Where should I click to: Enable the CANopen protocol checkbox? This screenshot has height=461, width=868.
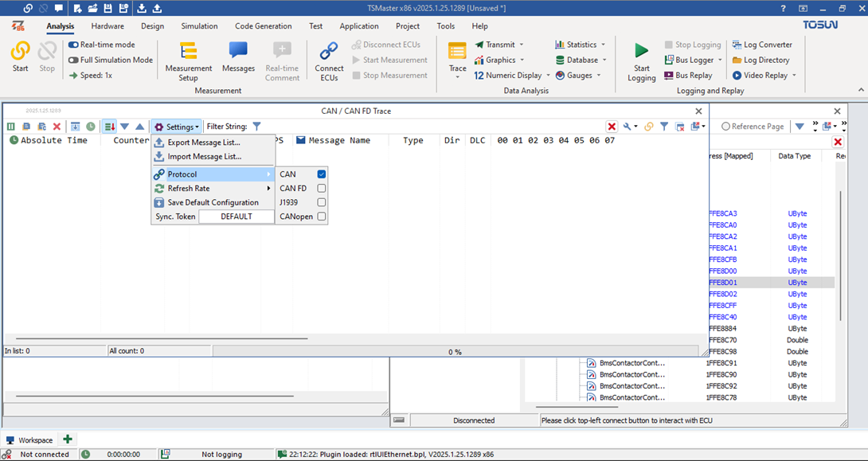(x=321, y=217)
